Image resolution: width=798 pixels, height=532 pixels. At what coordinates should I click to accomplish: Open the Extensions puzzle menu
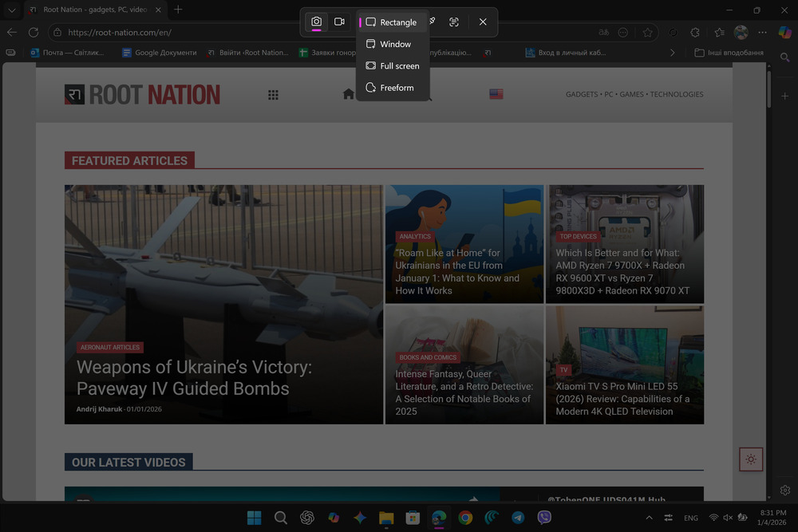click(695, 32)
